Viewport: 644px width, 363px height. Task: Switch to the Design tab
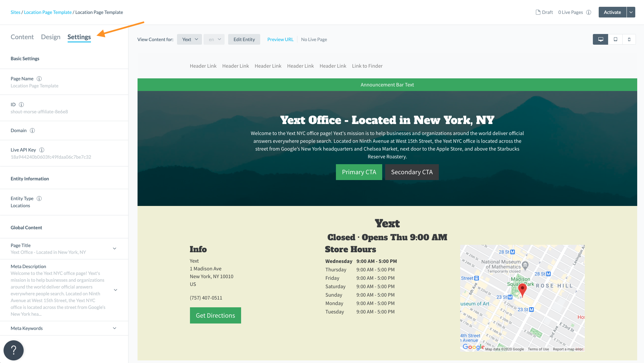coord(50,37)
